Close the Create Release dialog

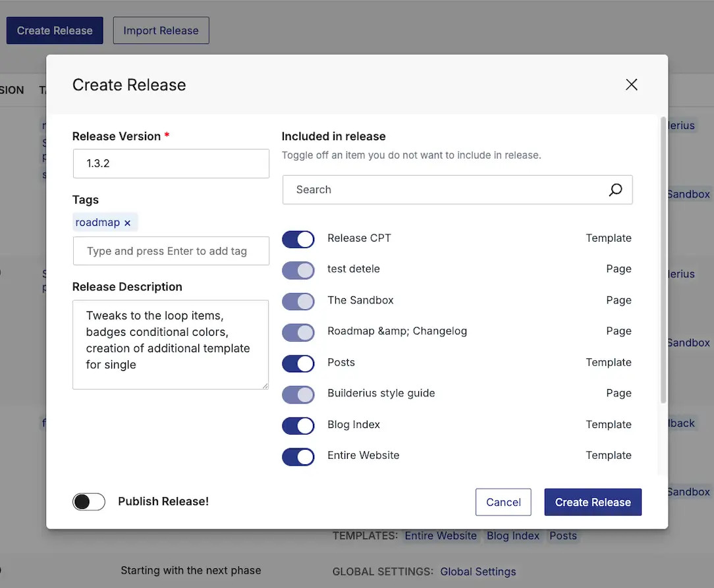(631, 84)
